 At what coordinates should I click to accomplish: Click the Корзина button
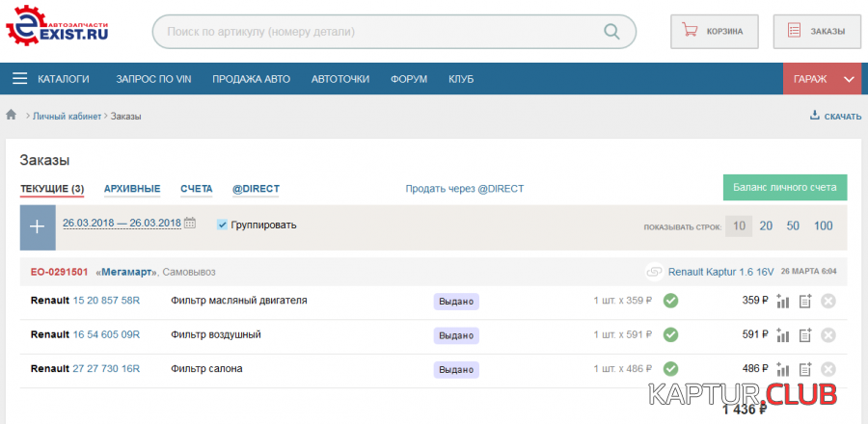click(x=715, y=31)
